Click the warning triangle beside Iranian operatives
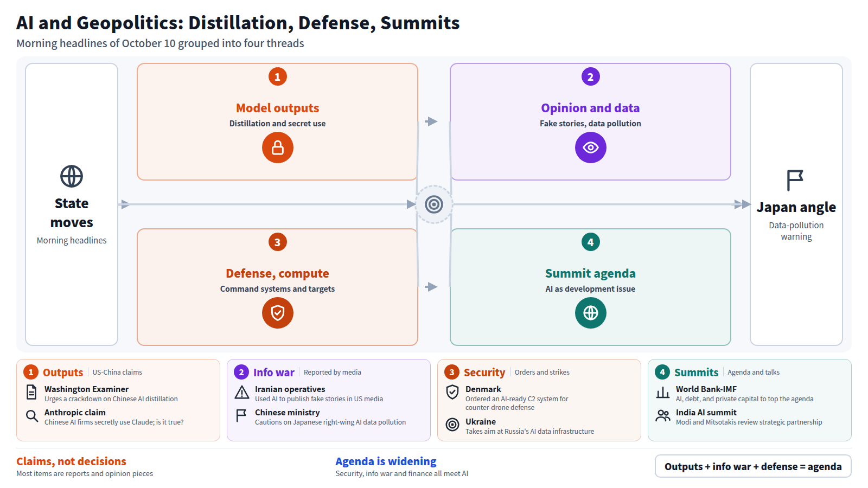This screenshot has height=488, width=868. click(242, 392)
